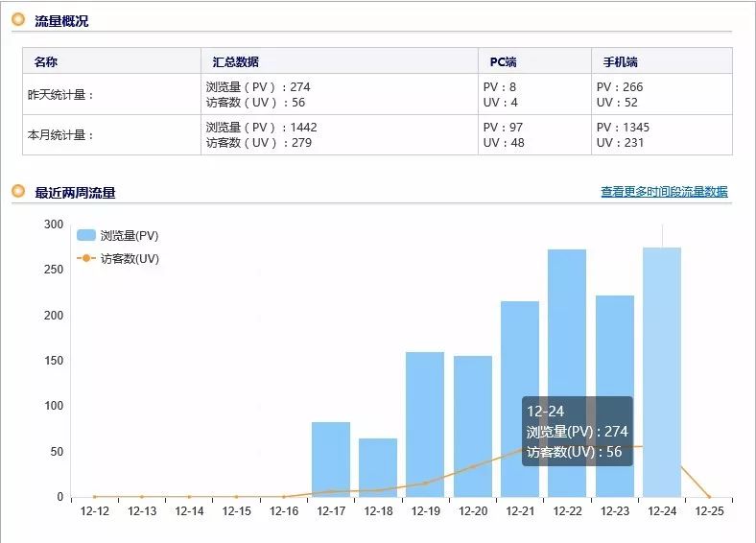Select the 12-24 bar in the chart
Viewport: 756px width, 543px height.
[662, 372]
